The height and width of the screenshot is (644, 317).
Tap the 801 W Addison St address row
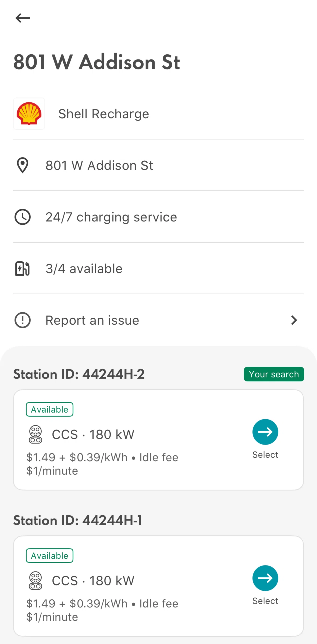pos(158,165)
